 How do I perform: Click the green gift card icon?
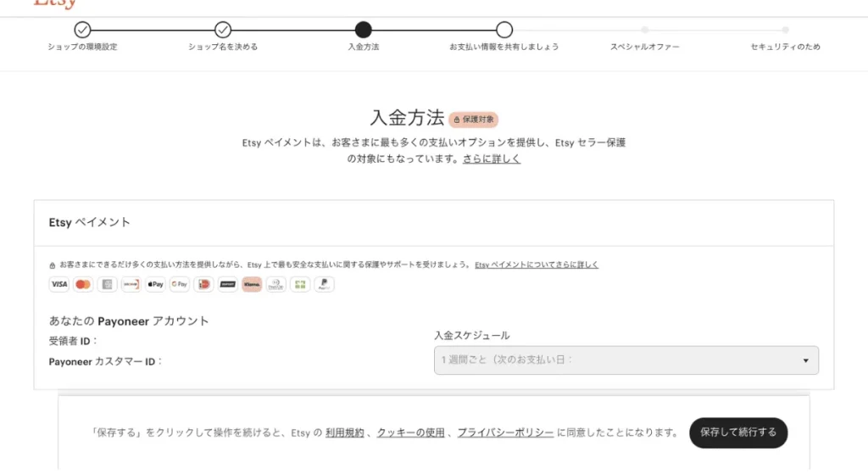click(300, 284)
